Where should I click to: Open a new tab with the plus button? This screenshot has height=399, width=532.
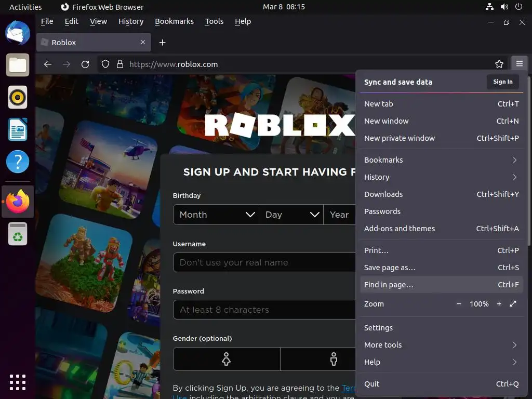163,43
